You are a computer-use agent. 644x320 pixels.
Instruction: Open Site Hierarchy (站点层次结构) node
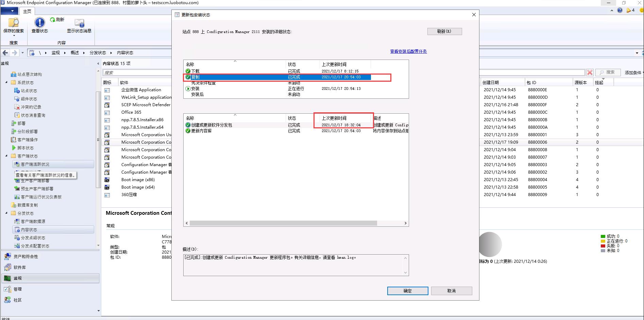pos(26,75)
